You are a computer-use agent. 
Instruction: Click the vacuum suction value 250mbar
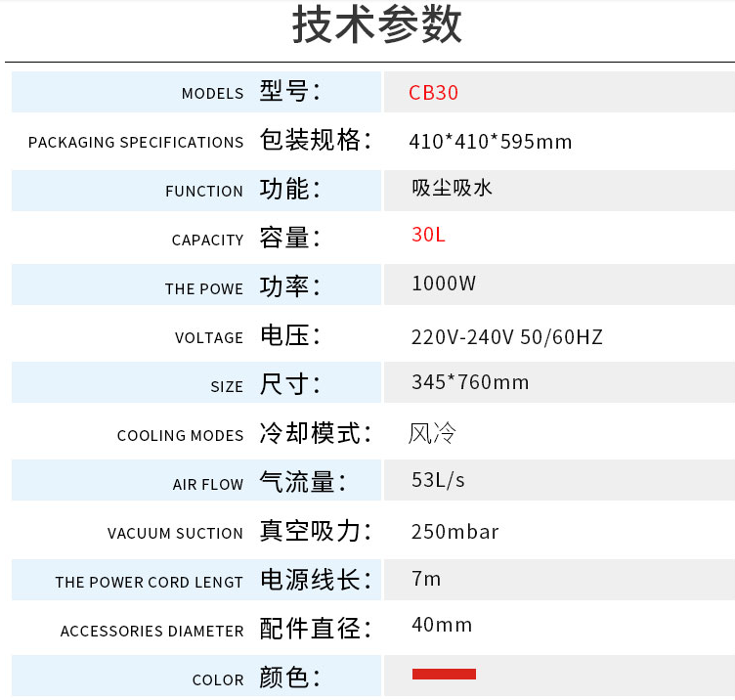[455, 532]
